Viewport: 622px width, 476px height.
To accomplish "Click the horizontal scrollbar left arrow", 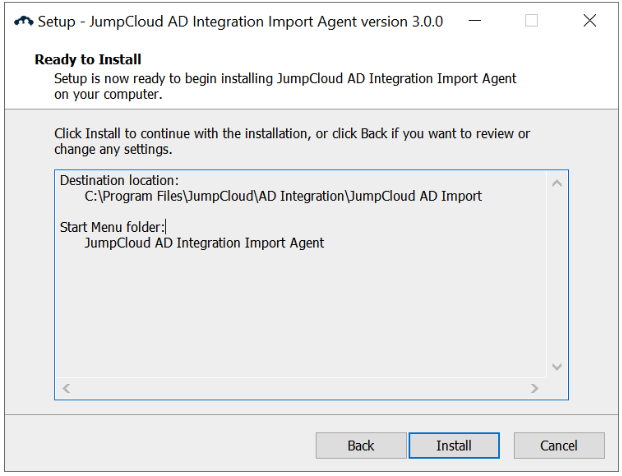I will [x=67, y=388].
